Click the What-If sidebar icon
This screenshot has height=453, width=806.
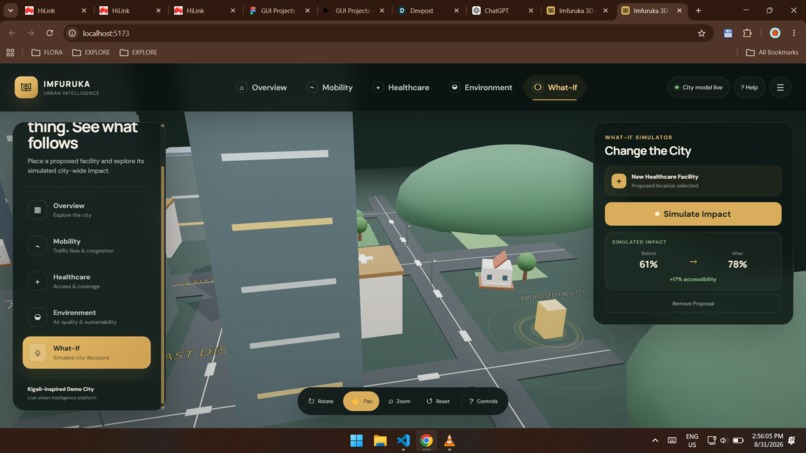(x=38, y=353)
